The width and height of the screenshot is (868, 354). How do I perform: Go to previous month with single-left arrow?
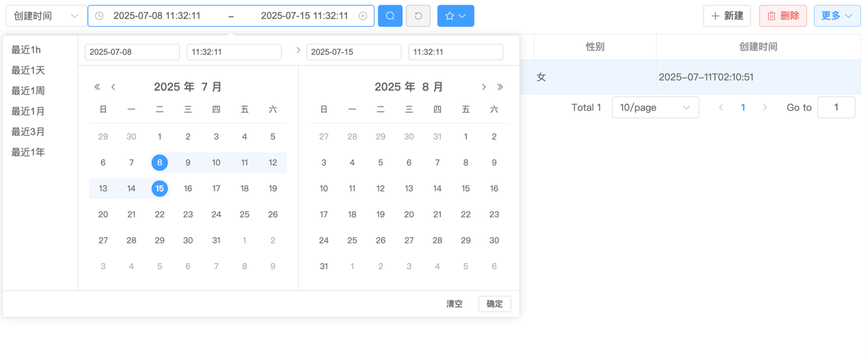click(113, 87)
